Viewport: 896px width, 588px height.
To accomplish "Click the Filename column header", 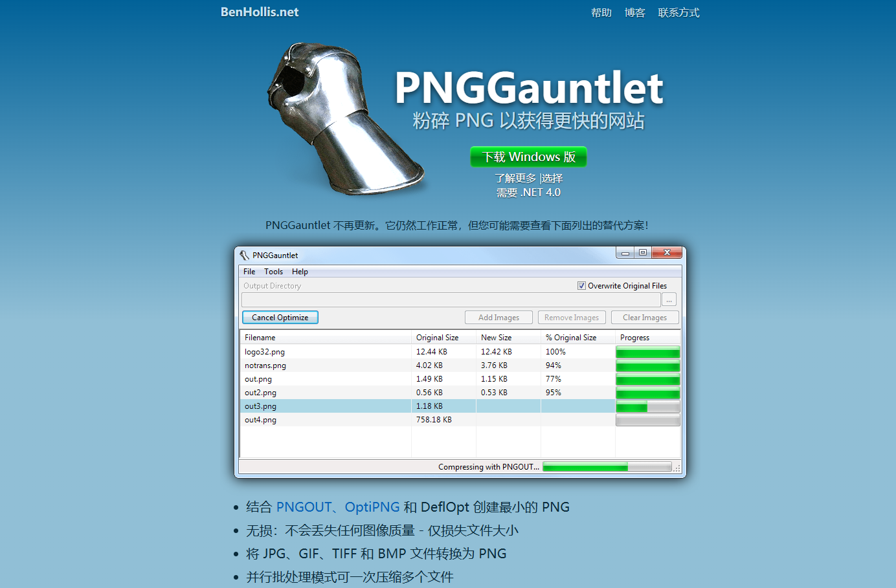I will coord(326,338).
